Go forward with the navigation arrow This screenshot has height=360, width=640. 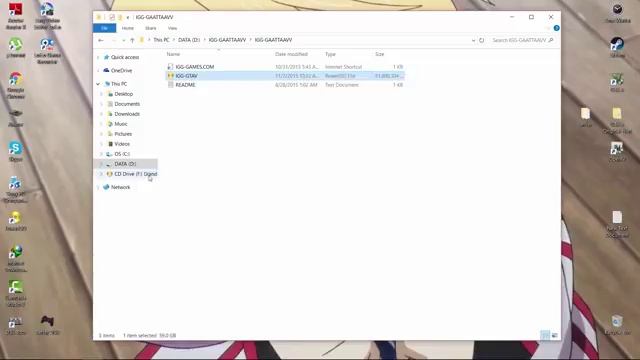tap(114, 40)
